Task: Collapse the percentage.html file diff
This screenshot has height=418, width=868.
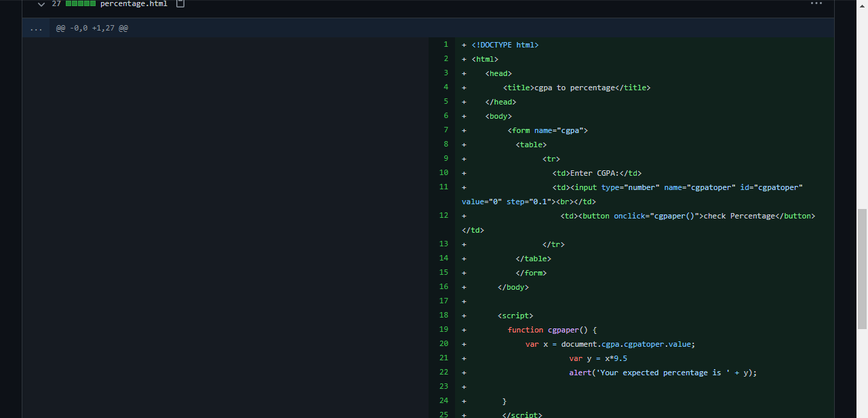Action: [41, 4]
